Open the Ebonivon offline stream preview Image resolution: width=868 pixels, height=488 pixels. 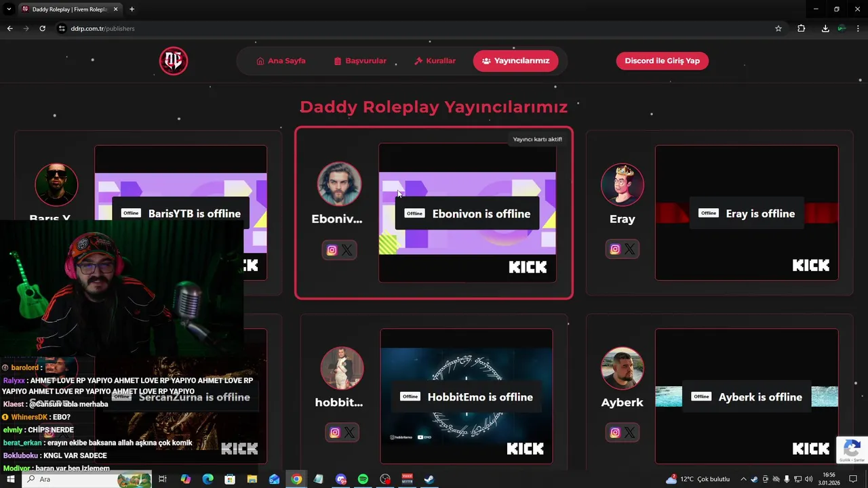click(x=467, y=213)
